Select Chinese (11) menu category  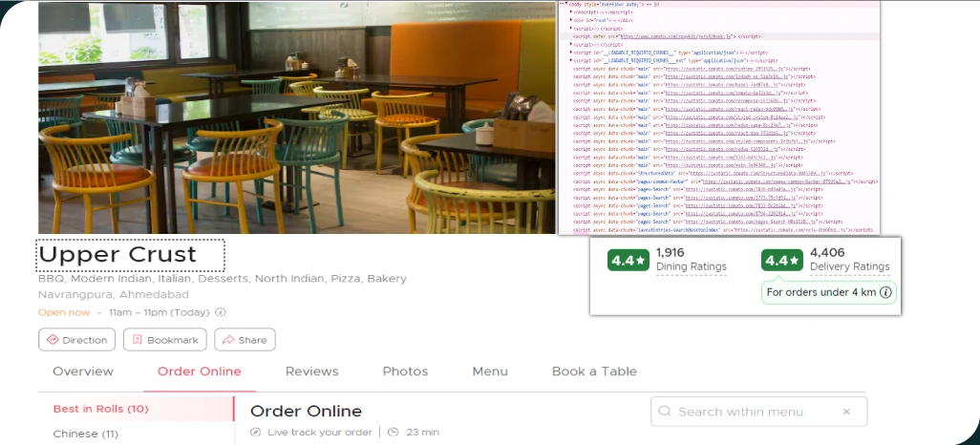click(86, 434)
